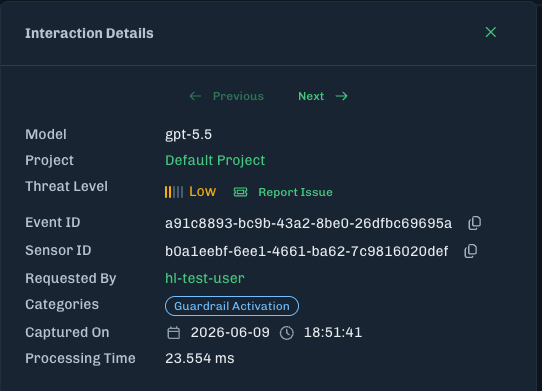542x391 pixels.
Task: Go to the Previous interaction
Action: pos(226,96)
